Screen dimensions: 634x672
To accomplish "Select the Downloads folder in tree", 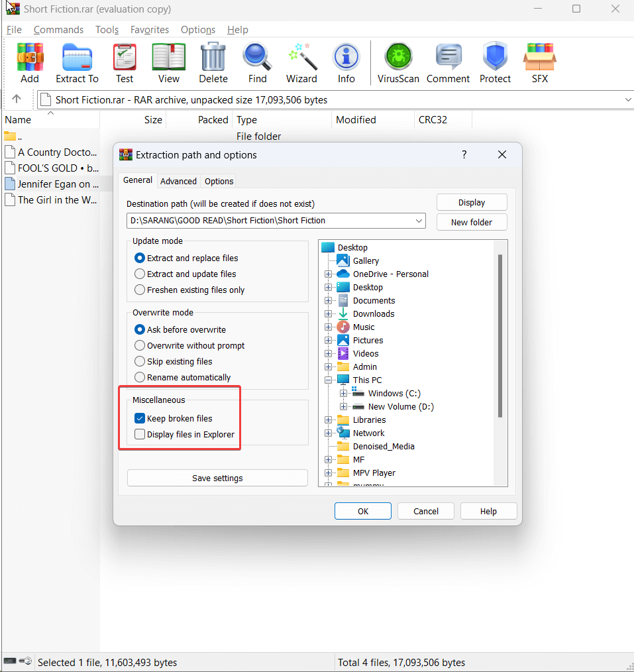I will click(x=373, y=313).
